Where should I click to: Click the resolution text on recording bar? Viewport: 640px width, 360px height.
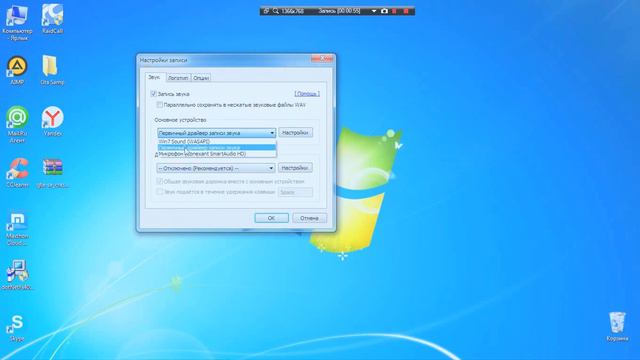coord(293,11)
